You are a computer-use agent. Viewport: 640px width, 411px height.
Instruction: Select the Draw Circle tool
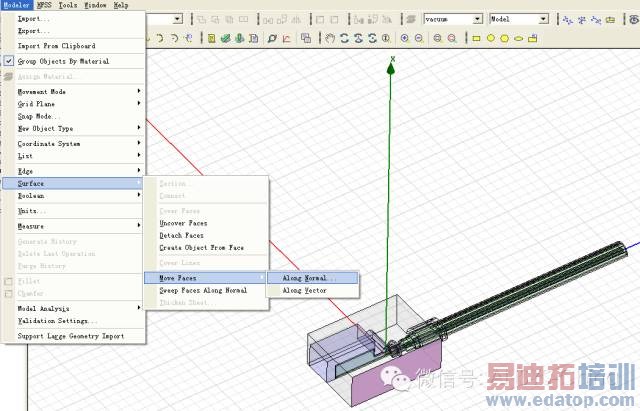(x=490, y=38)
